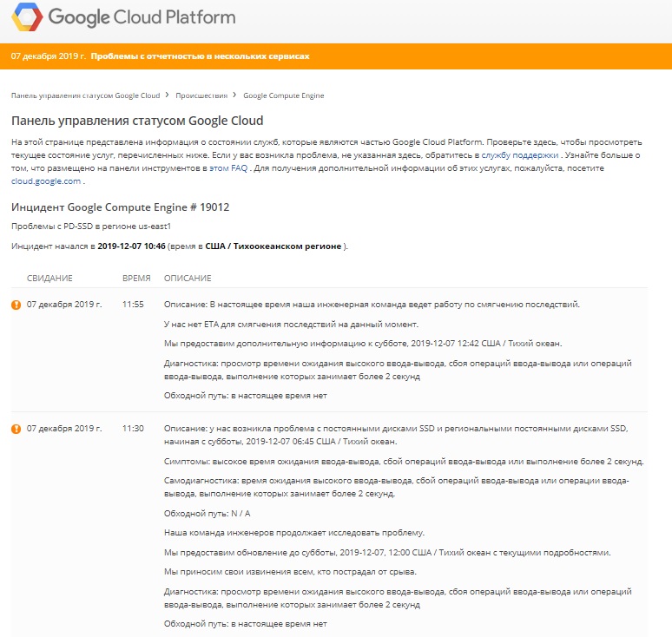This screenshot has width=672, height=637.
Task: Click the breadcrumb chevron before Происшествия
Action: (168, 95)
